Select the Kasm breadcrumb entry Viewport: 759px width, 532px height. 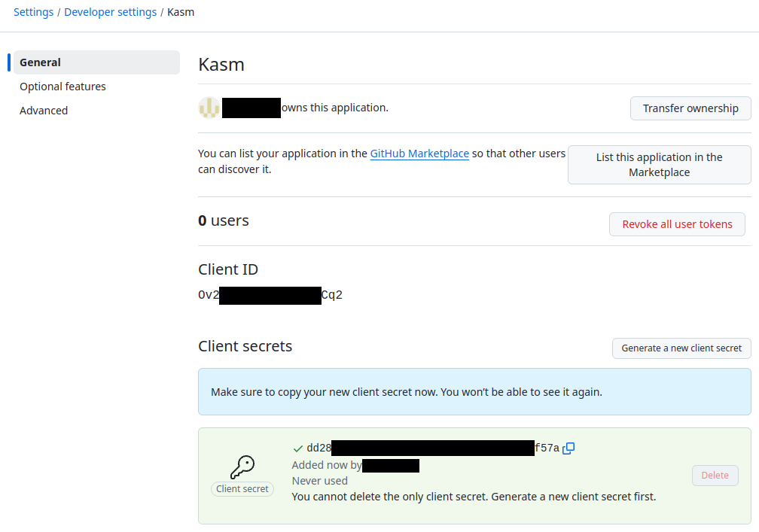(181, 12)
